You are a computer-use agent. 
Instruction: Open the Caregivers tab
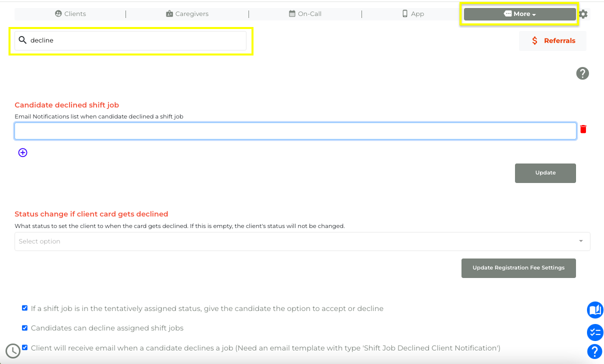pos(187,14)
